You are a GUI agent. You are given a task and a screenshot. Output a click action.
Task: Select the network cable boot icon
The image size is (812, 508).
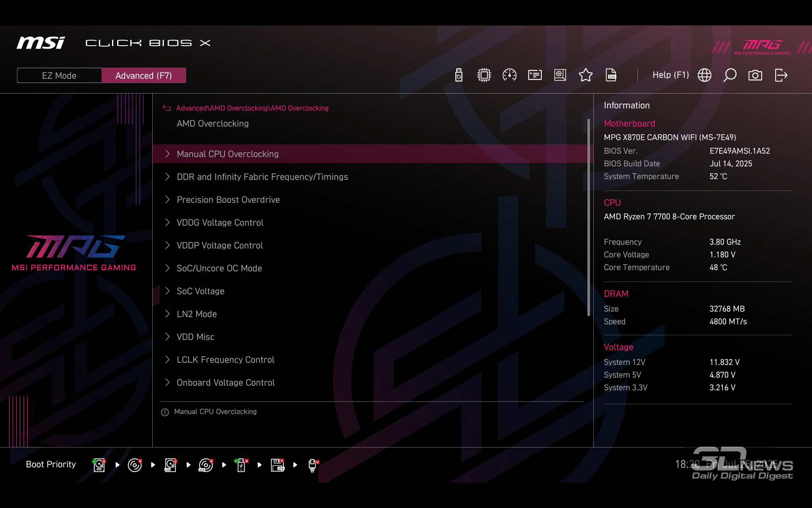pyautogui.click(x=313, y=465)
